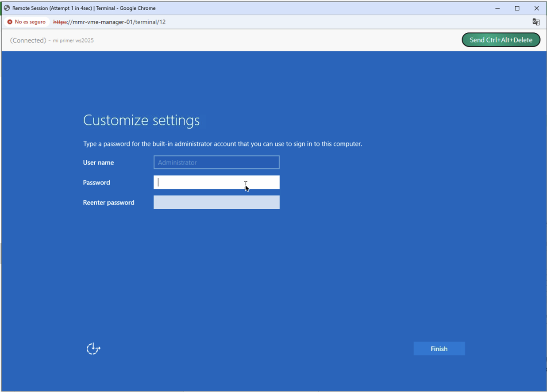This screenshot has height=392, width=547.
Task: Click the 'mi primer ws2025' session name
Action: (74, 40)
